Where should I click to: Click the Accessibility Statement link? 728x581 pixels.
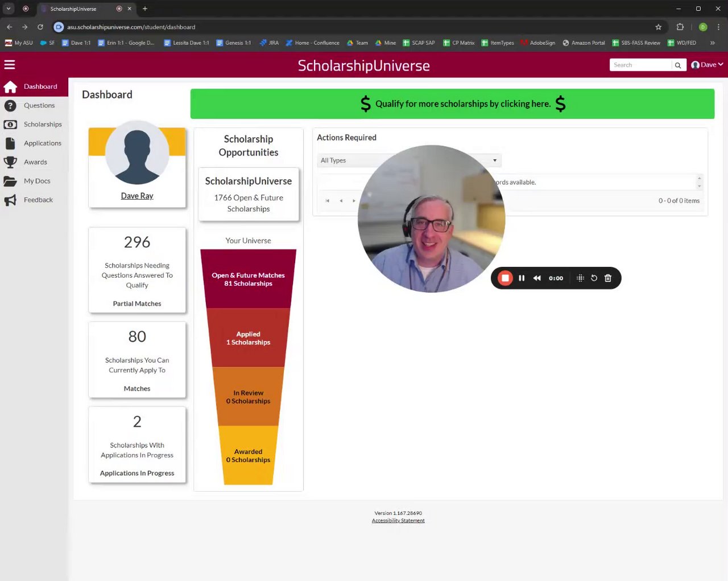point(398,521)
